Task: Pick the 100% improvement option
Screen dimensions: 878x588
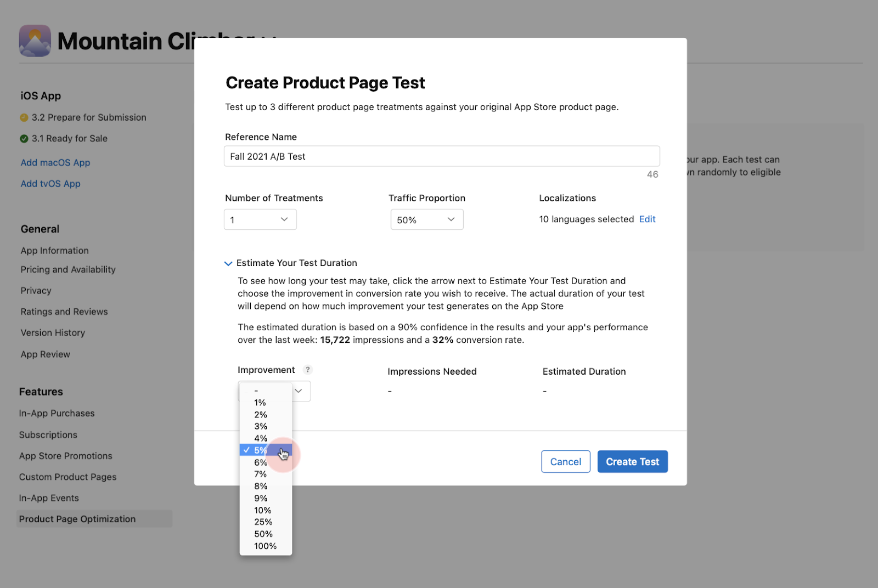Action: tap(265, 546)
